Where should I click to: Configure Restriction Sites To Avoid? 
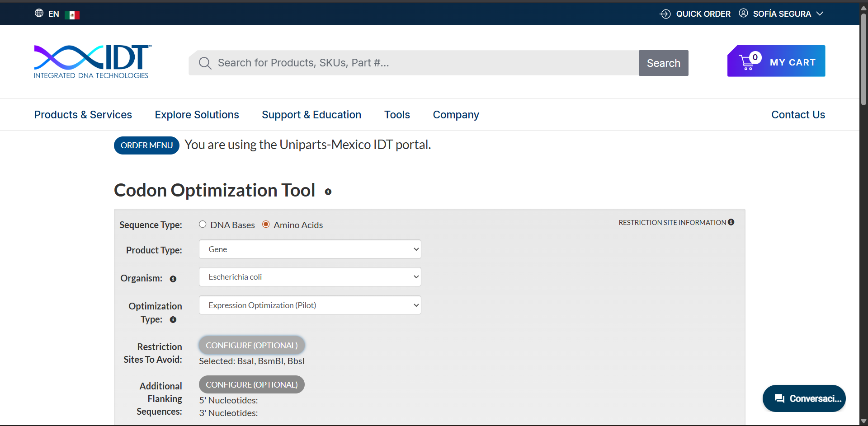pos(252,346)
